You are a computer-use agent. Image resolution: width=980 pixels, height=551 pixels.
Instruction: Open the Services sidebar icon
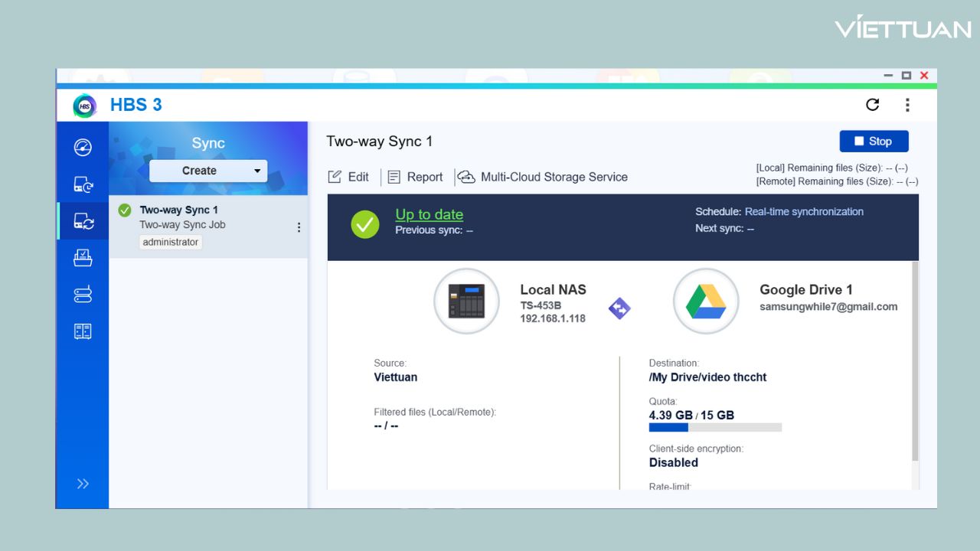[83, 331]
